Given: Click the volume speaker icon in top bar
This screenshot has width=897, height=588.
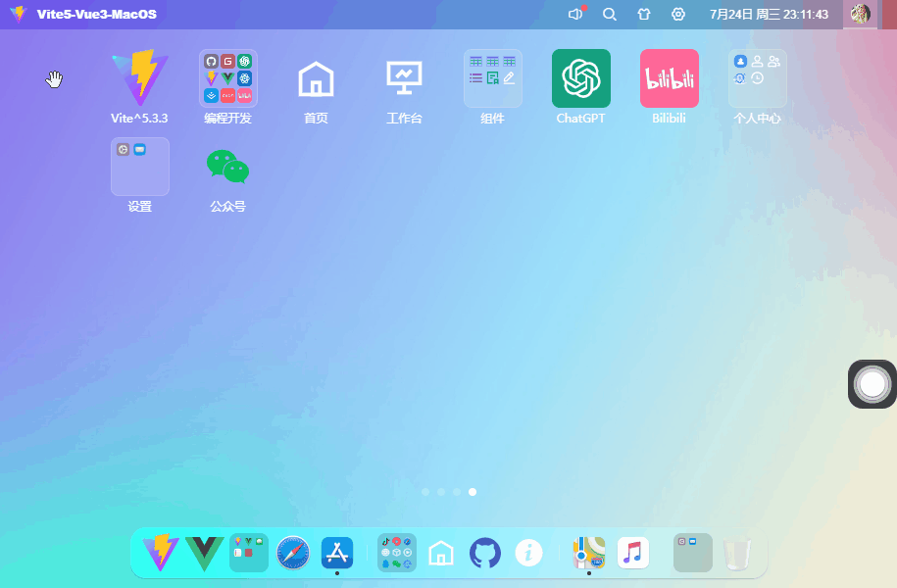Looking at the screenshot, I should (x=575, y=14).
